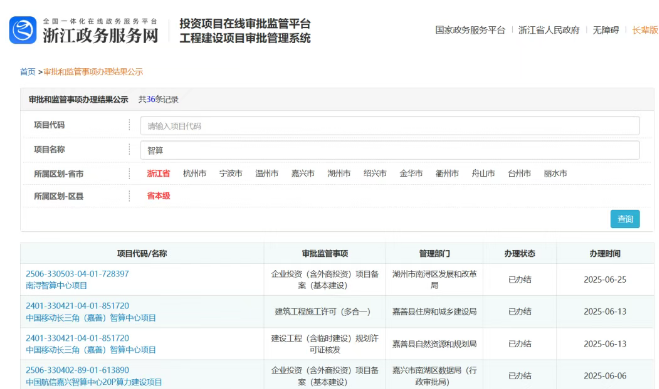Click 办理状态 column header

[x=519, y=254]
